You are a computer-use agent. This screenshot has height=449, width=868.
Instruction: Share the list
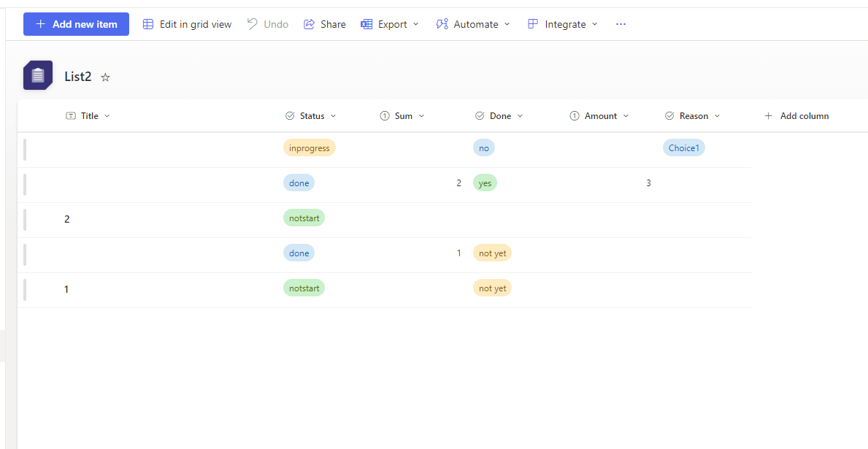coord(325,24)
